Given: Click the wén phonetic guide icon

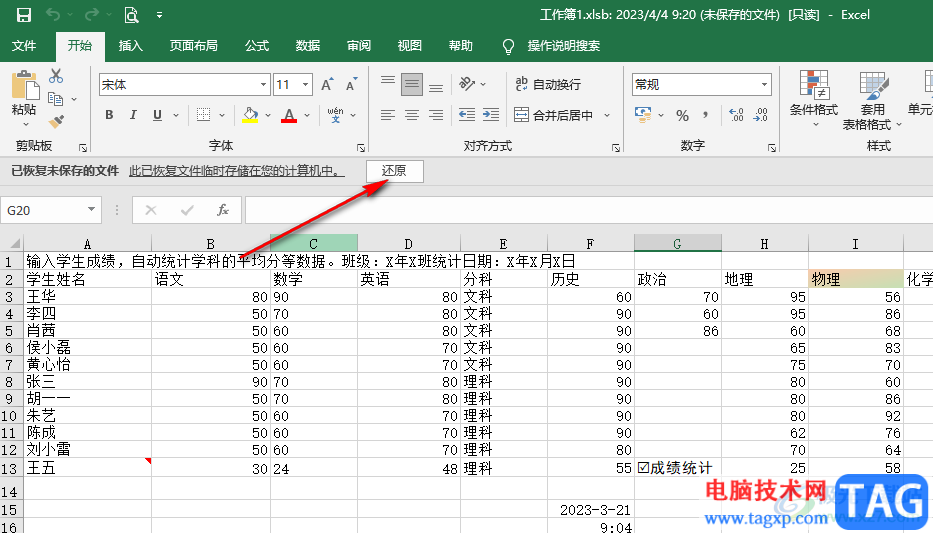Looking at the screenshot, I should (336, 115).
